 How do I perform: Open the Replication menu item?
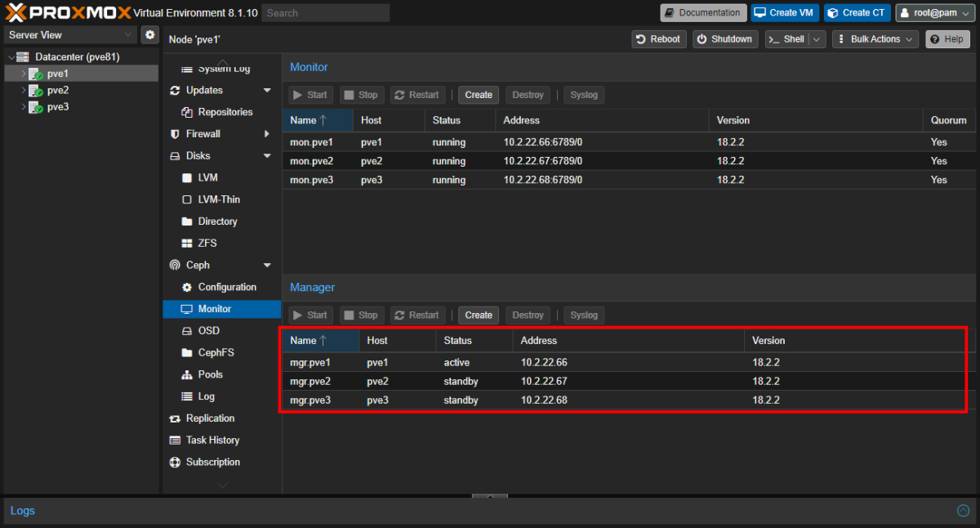click(x=221, y=418)
